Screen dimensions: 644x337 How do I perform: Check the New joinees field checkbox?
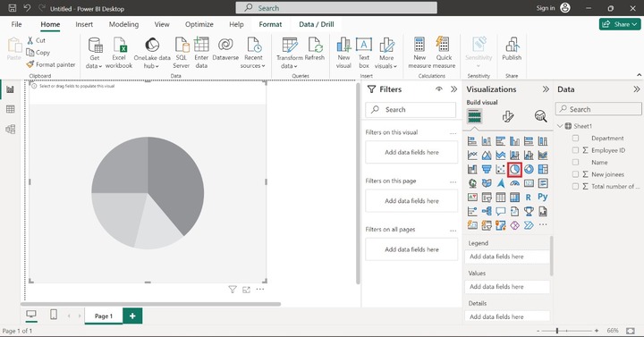point(575,174)
